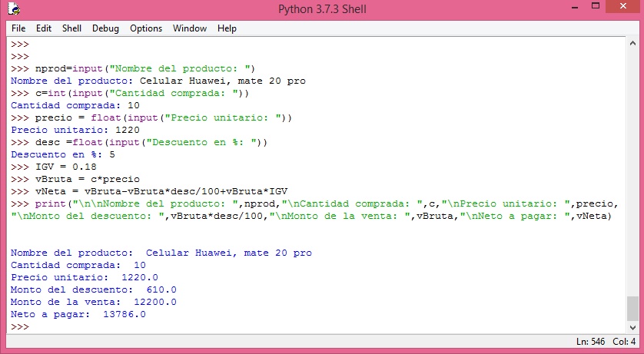Click input response 'Descuento en %: 5'

63,154
